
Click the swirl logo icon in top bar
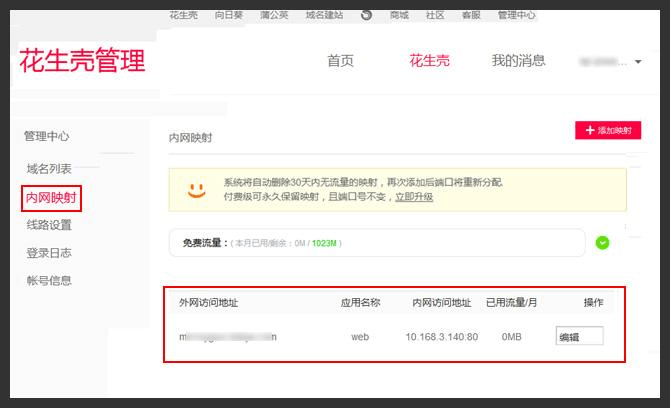[366, 15]
